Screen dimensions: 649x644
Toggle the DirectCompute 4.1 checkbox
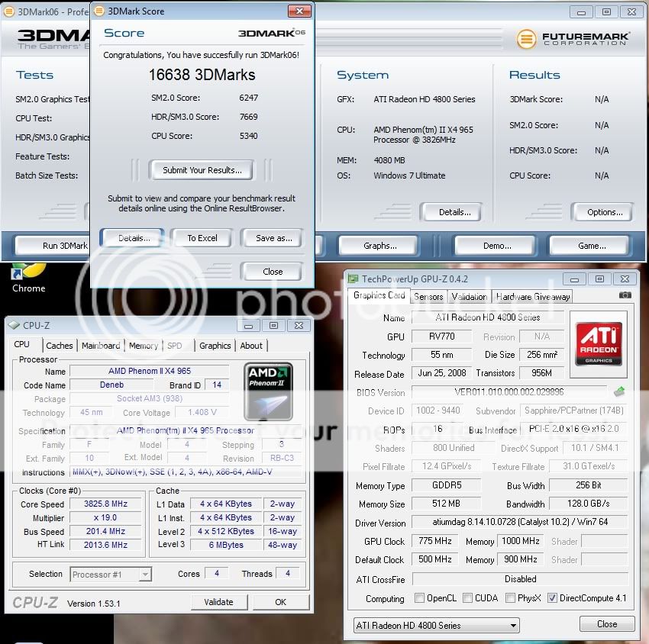point(552,597)
